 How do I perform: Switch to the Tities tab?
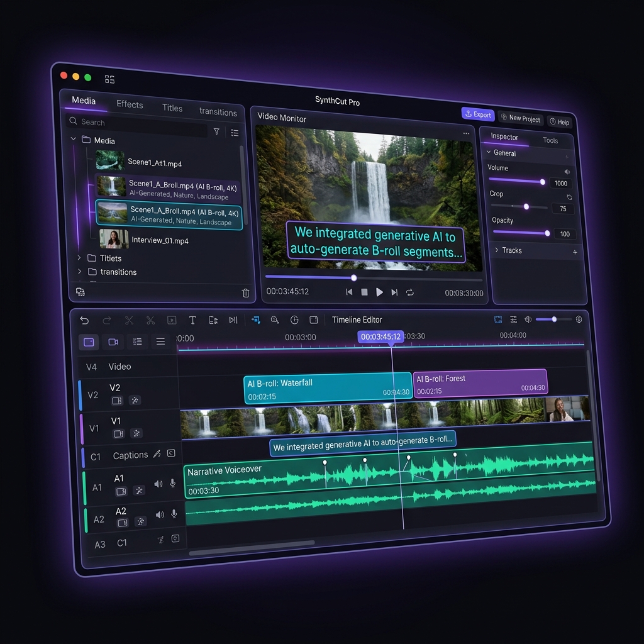tap(172, 108)
